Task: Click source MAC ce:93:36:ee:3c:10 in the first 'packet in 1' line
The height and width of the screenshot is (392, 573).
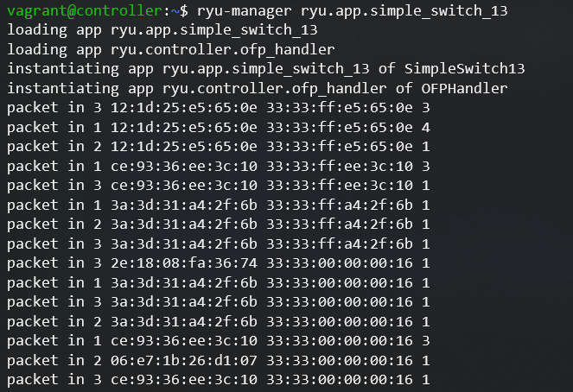Action: pyautogui.click(x=184, y=167)
